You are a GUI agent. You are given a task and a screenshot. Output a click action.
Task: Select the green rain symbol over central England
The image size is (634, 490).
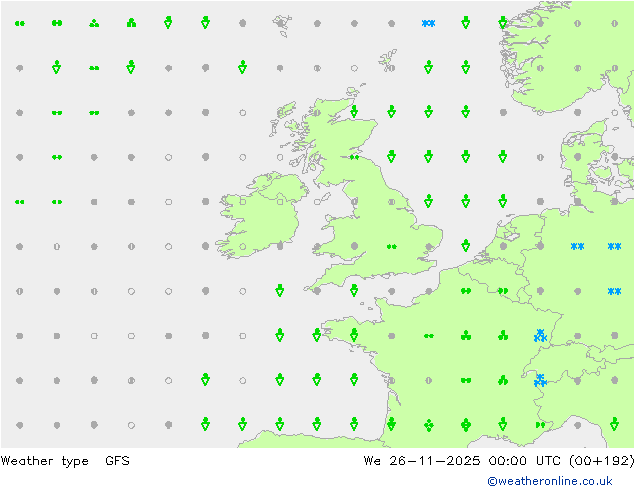click(x=391, y=247)
